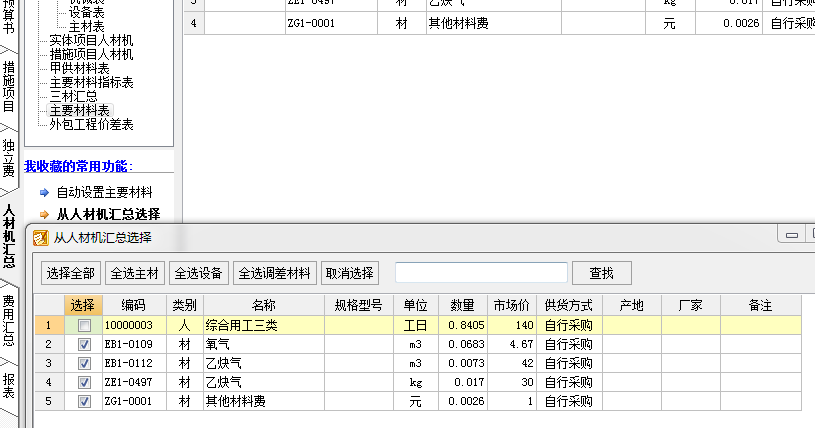Viewport: 815px width, 428px height.
Task: Select 措施项目人材机 tree node
Action: (x=91, y=54)
